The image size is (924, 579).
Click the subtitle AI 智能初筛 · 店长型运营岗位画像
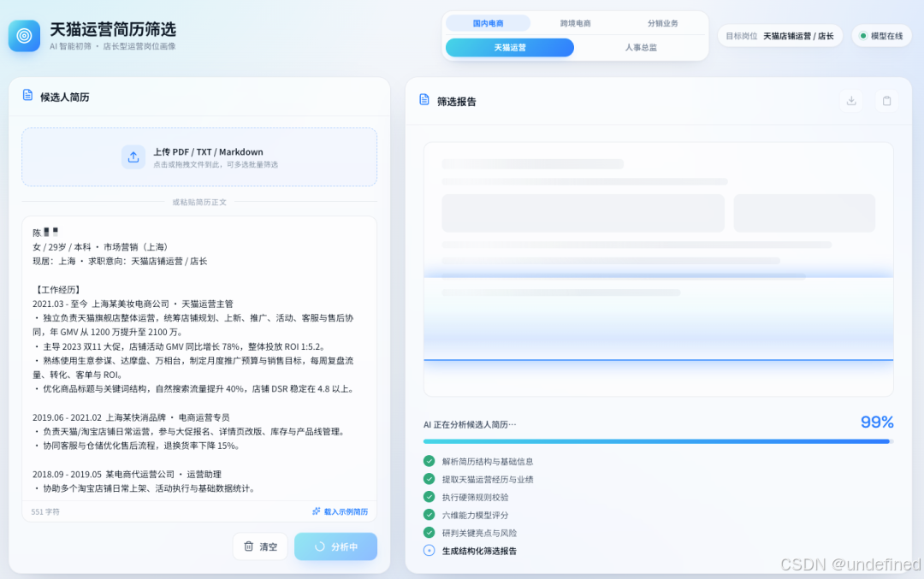(113, 46)
